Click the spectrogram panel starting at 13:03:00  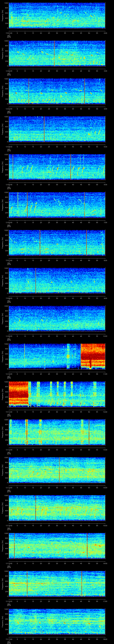pyautogui.click(x=57, y=91)
